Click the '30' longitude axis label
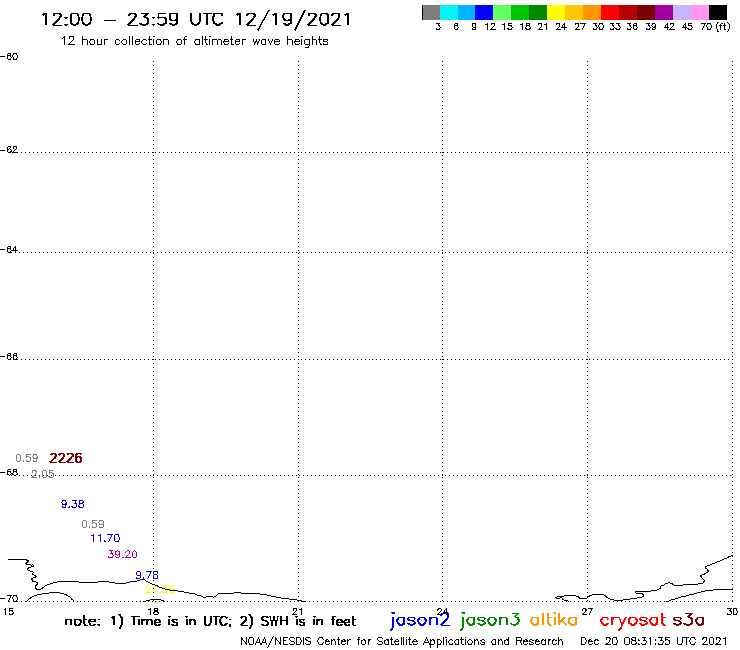This screenshot has width=740, height=650. tap(732, 612)
